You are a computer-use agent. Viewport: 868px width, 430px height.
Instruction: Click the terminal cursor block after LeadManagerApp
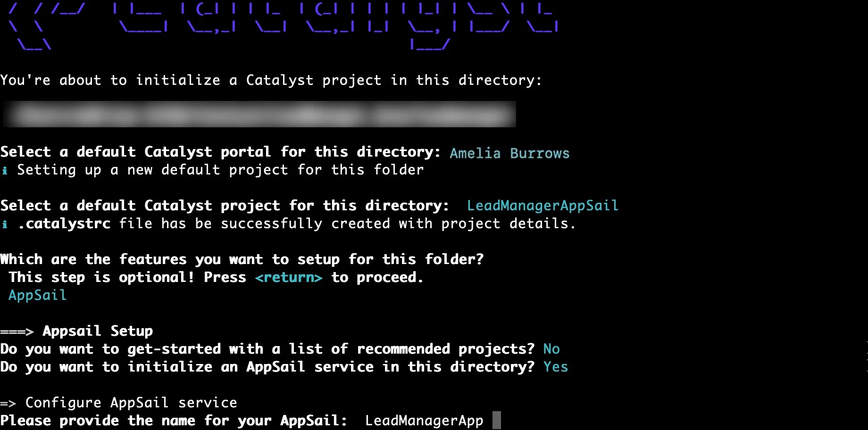[x=496, y=420]
